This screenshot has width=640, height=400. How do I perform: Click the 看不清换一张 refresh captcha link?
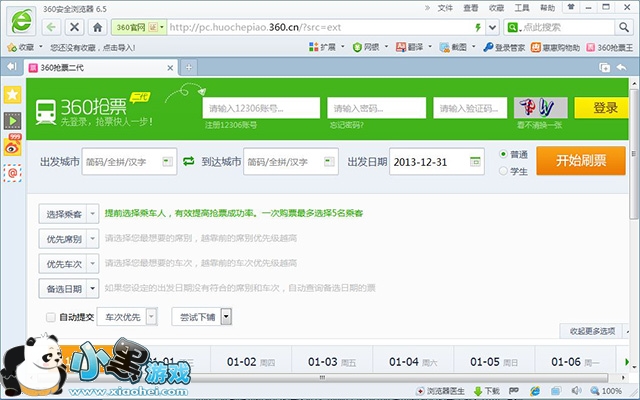(540, 125)
